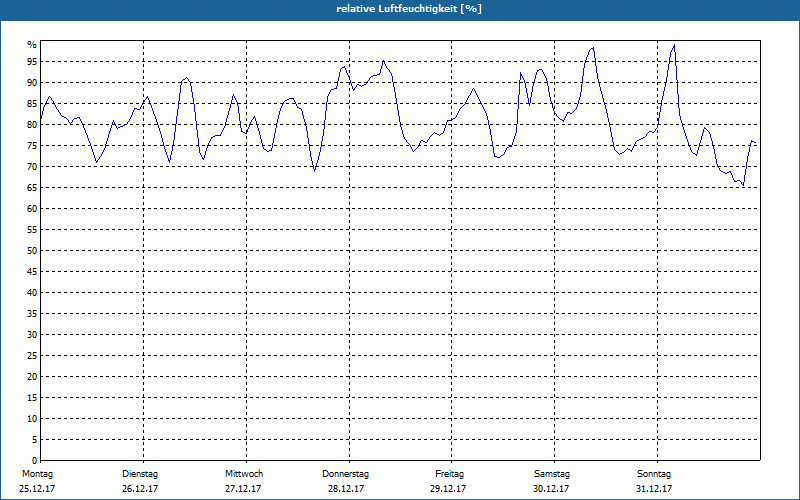The width and height of the screenshot is (800, 500).
Task: Click the '%' unit label on the y-axis
Action: [32, 45]
